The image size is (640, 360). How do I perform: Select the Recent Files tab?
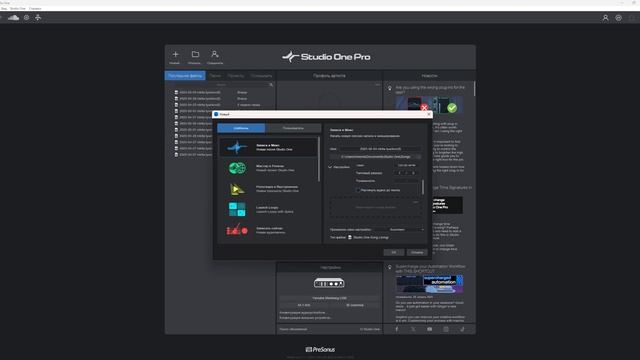[185, 76]
